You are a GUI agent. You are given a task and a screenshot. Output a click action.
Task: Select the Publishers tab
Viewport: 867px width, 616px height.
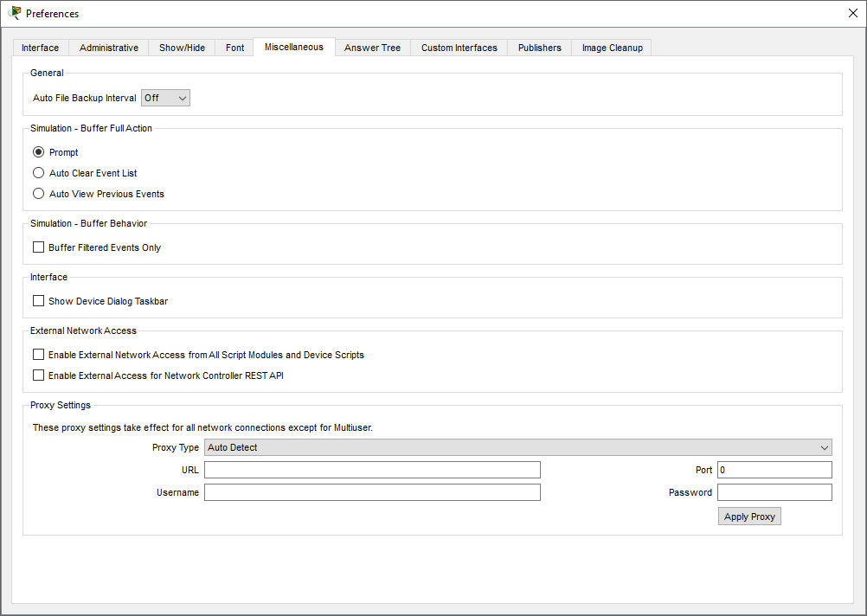tap(539, 48)
